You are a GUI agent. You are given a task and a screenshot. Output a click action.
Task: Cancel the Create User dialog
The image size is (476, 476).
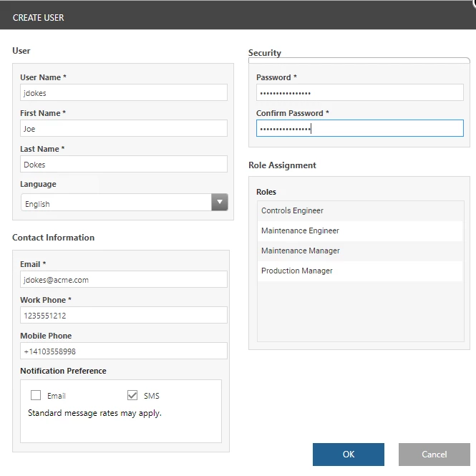(x=434, y=455)
